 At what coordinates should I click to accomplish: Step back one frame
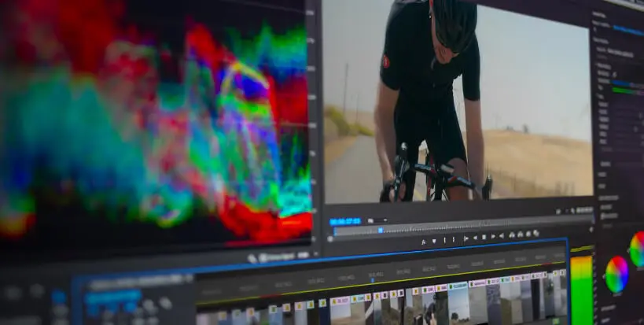(x=475, y=238)
